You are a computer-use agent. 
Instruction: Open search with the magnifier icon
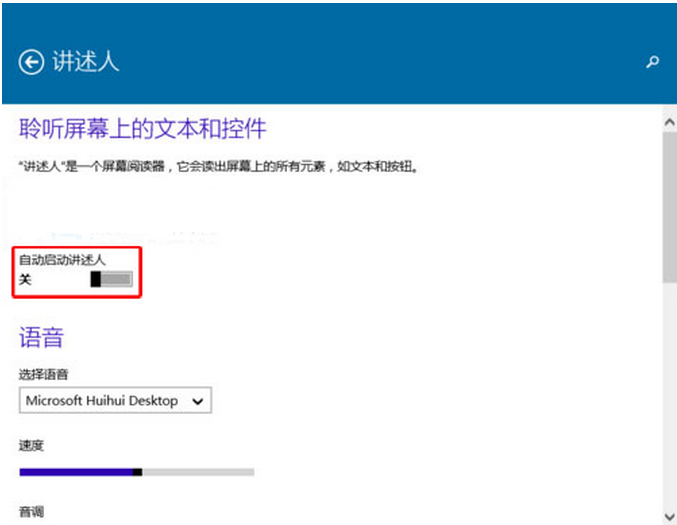(653, 62)
